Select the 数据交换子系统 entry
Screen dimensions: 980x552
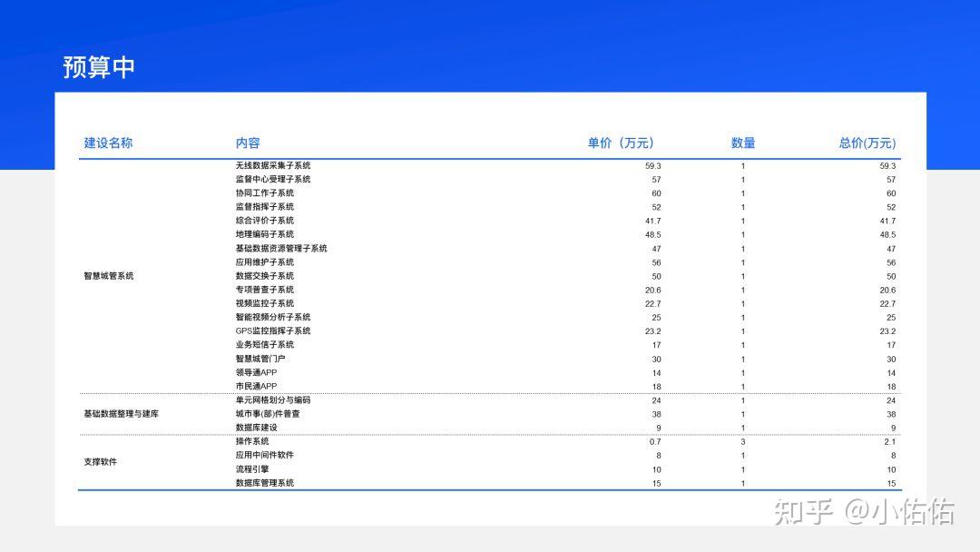point(264,276)
